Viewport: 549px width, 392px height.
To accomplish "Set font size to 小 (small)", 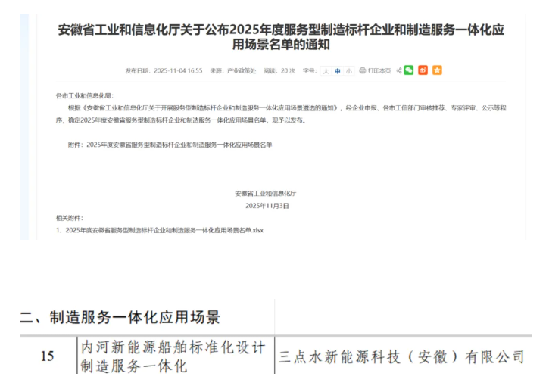I will pos(348,70).
